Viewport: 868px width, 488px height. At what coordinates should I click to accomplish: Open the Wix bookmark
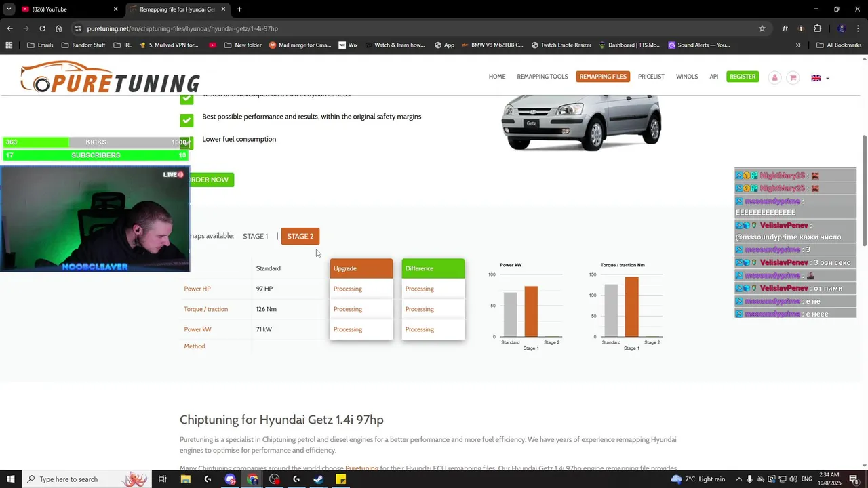(x=348, y=45)
